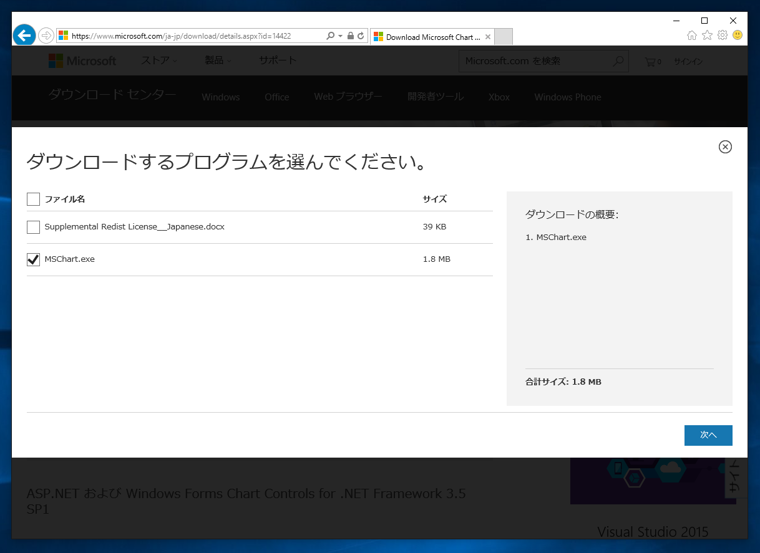Image resolution: width=760 pixels, height=553 pixels.
Task: Click the security lock icon in the address bar
Action: [x=350, y=36]
